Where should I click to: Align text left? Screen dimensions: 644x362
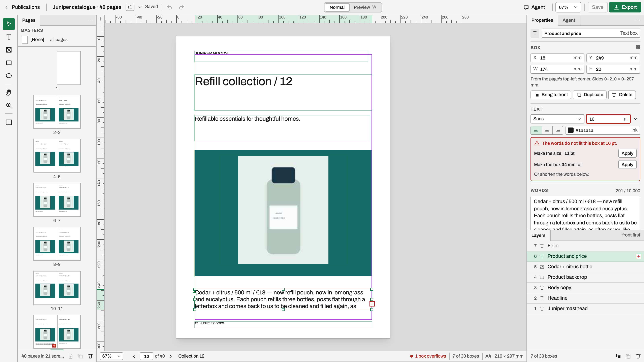(x=536, y=130)
